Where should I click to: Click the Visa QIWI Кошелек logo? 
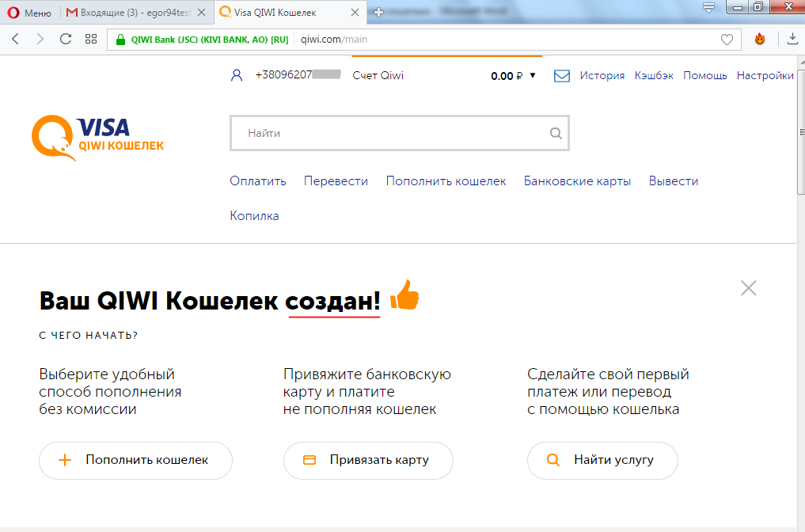click(x=97, y=138)
